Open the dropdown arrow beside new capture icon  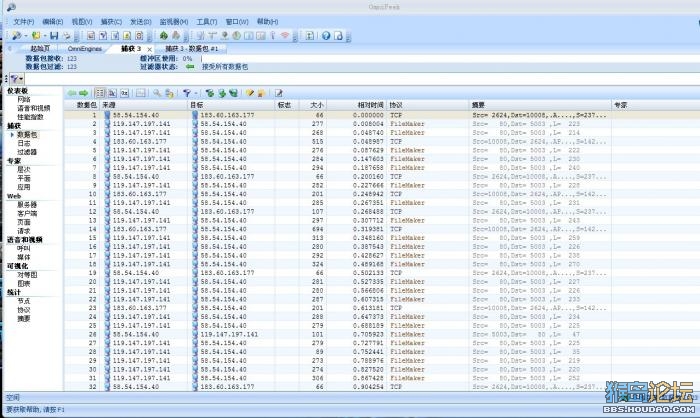(25, 36)
